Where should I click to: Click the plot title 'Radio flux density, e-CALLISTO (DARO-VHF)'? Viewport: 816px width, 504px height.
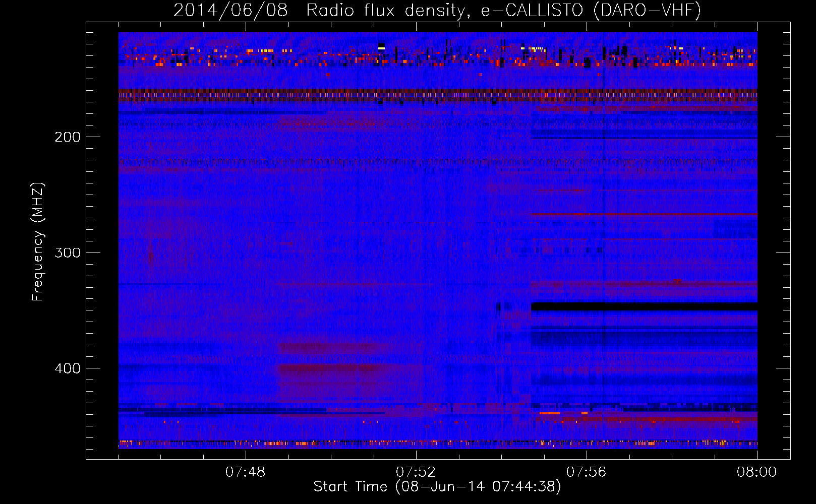(503, 10)
